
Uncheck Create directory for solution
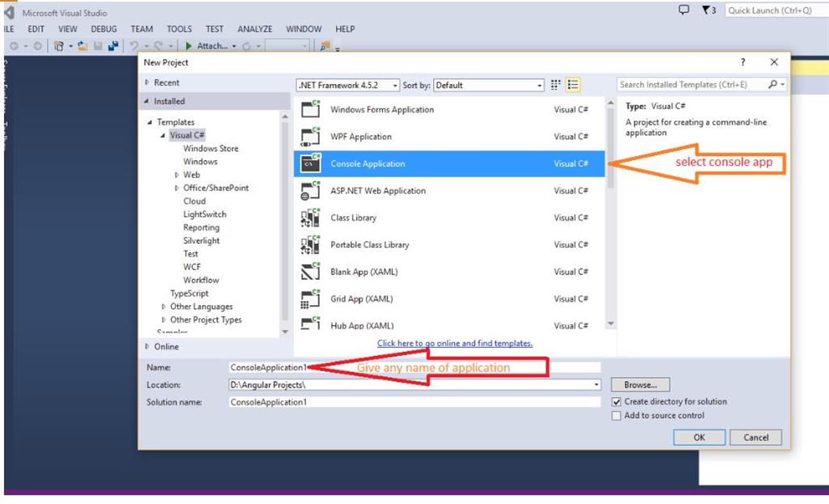tap(616, 401)
